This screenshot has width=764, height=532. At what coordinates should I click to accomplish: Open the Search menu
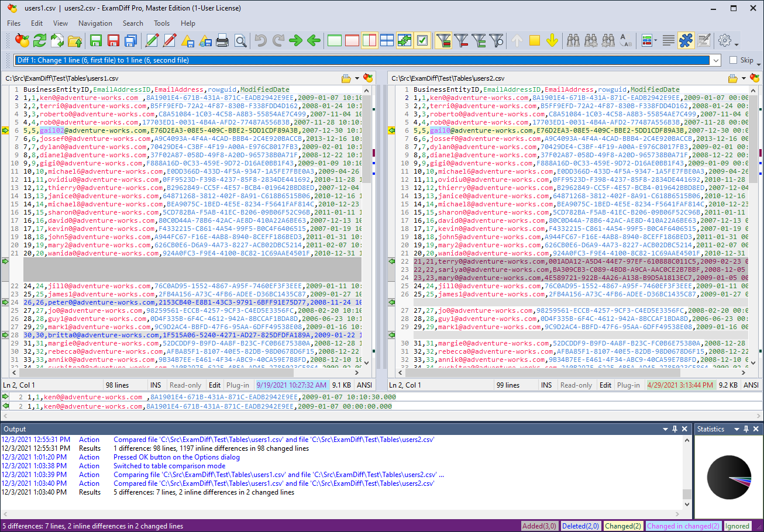click(133, 23)
